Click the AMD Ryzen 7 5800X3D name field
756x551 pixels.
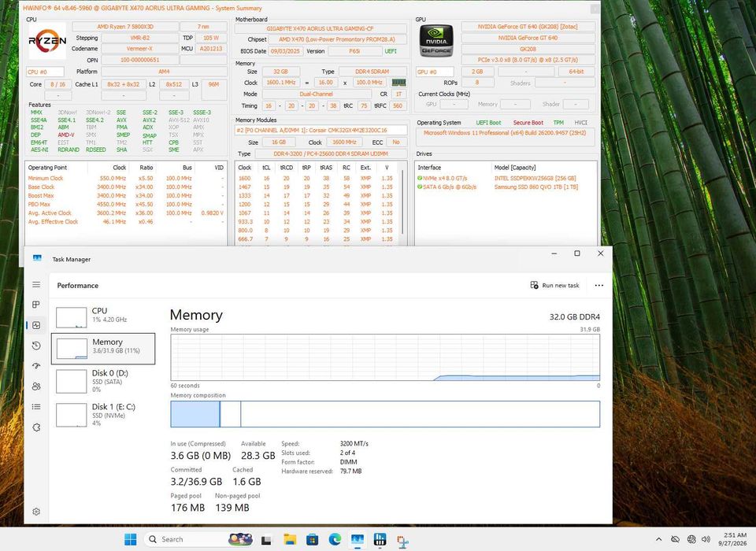pos(125,27)
